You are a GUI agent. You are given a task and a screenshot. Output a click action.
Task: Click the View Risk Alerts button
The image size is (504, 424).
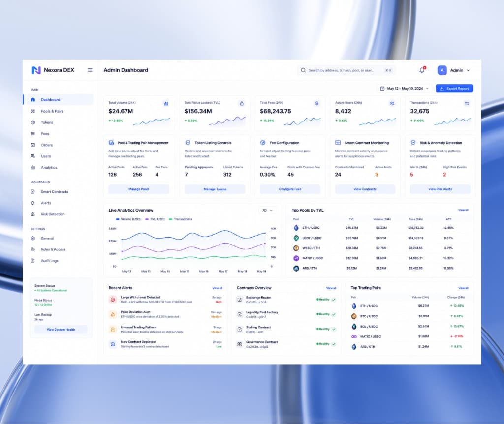pyautogui.click(x=440, y=189)
